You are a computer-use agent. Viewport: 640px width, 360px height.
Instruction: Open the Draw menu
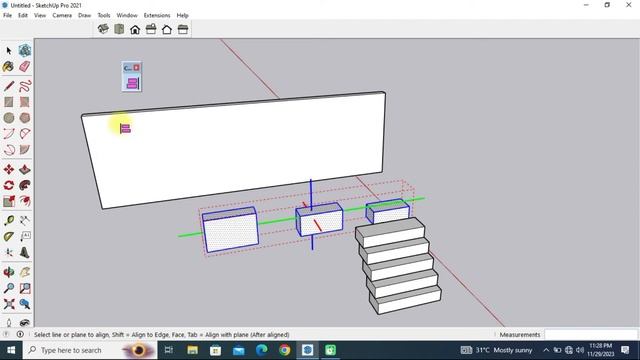pos(84,15)
